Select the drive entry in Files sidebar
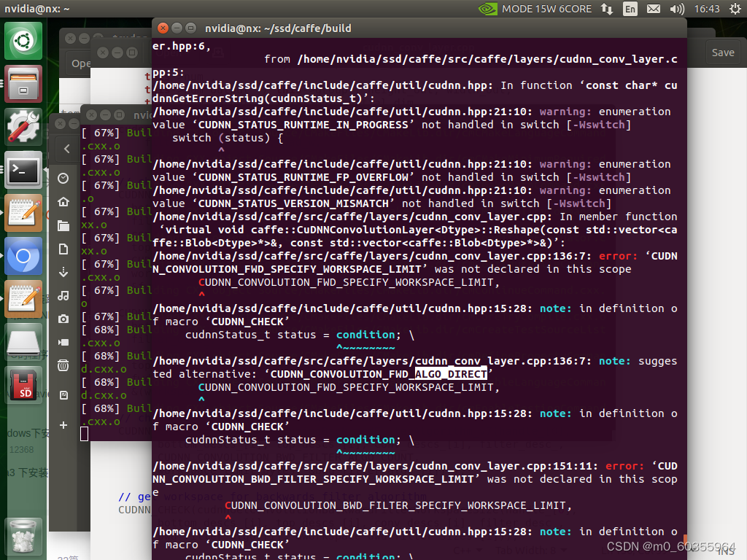The image size is (747, 560). [63, 395]
